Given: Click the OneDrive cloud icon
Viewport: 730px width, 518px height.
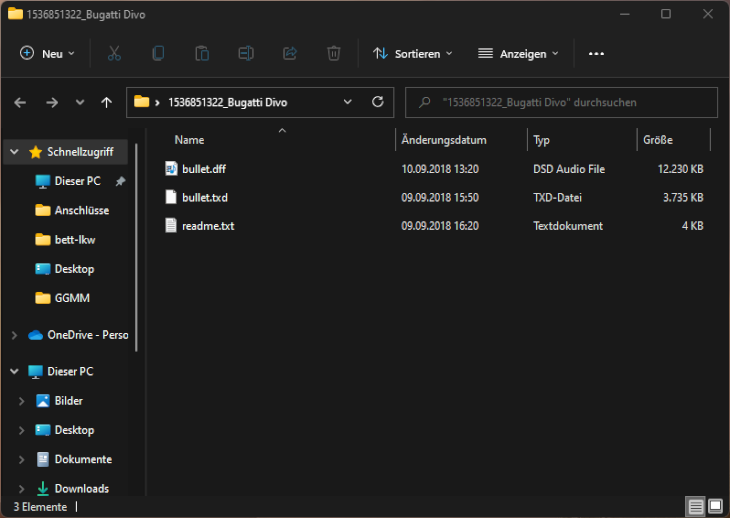Looking at the screenshot, I should (35, 335).
